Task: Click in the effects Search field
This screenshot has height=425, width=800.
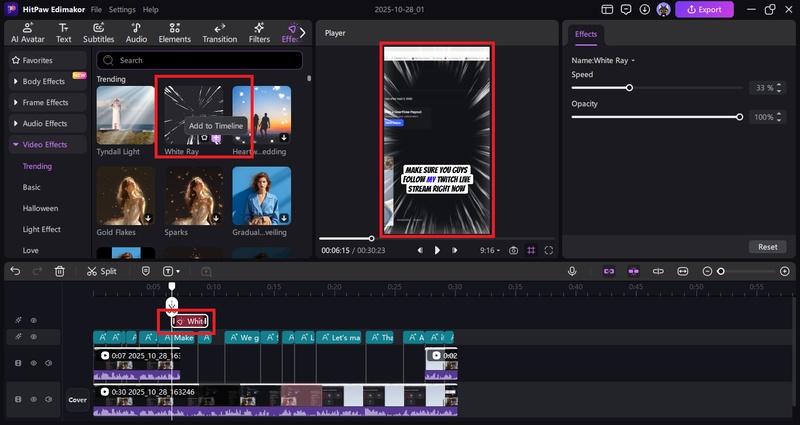Action: tap(199, 60)
